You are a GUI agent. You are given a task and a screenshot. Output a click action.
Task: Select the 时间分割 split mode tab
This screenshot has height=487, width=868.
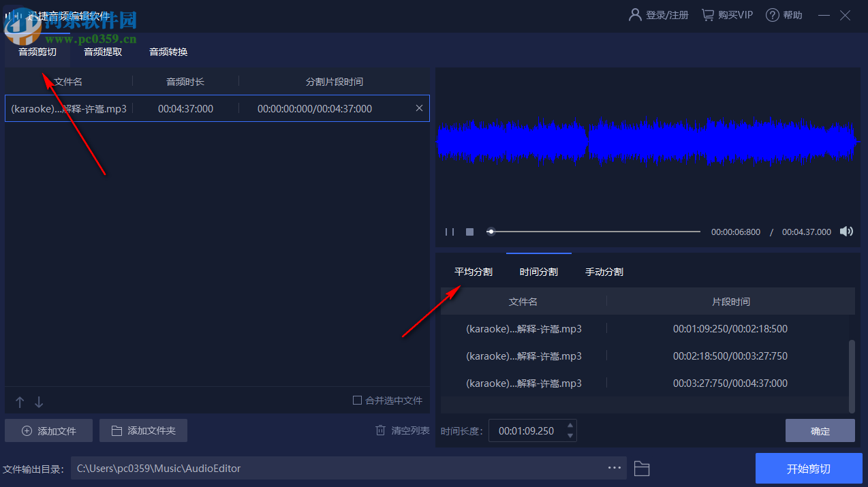click(x=539, y=272)
